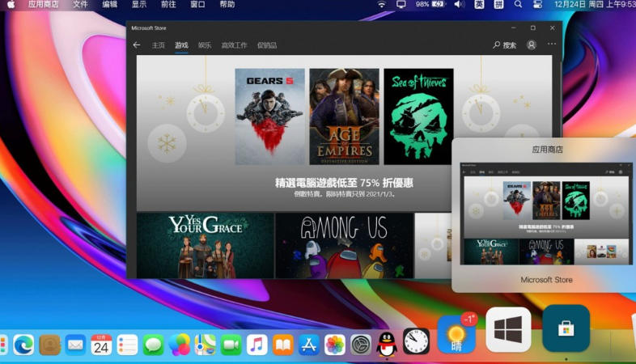636x364 pixels.
Task: Open the Yes Your Grace banner
Action: click(206, 246)
